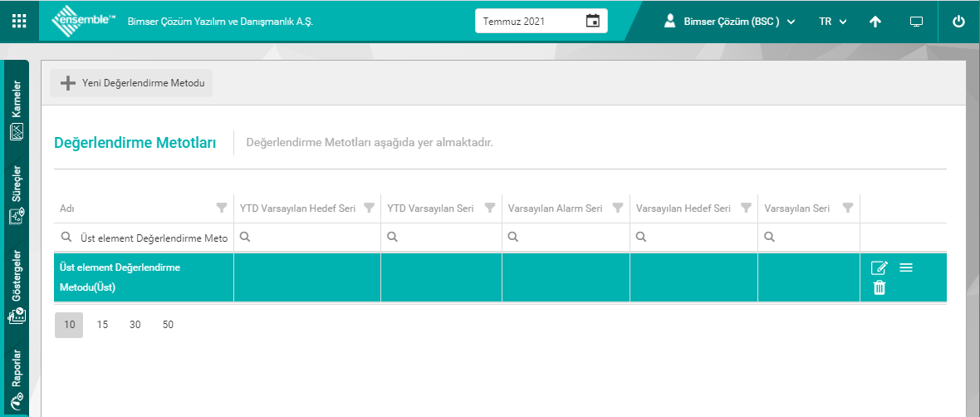
Task: Filter the Varsayılan Hedef Seri column
Action: [746, 208]
